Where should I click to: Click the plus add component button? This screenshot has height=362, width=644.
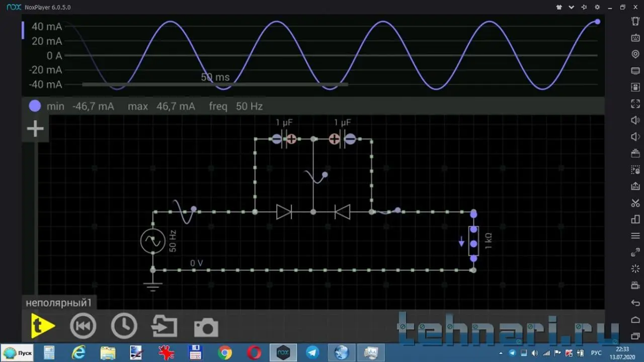35,129
